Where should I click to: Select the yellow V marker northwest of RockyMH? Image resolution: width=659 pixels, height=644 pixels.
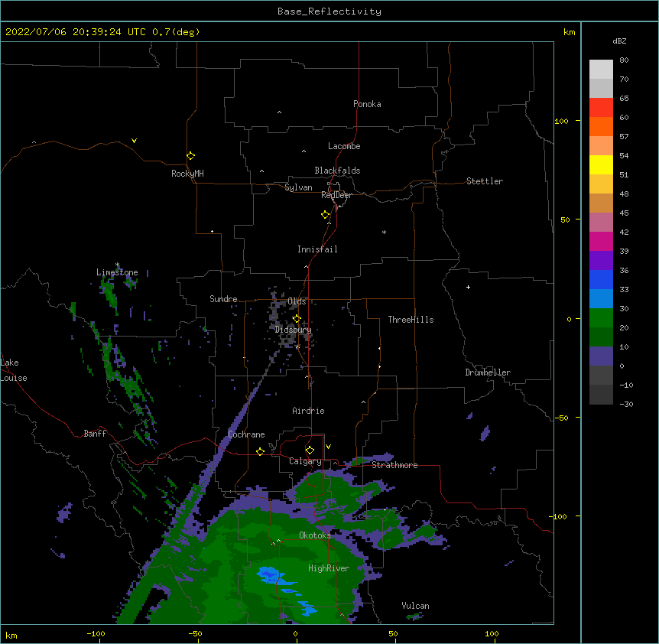[134, 141]
